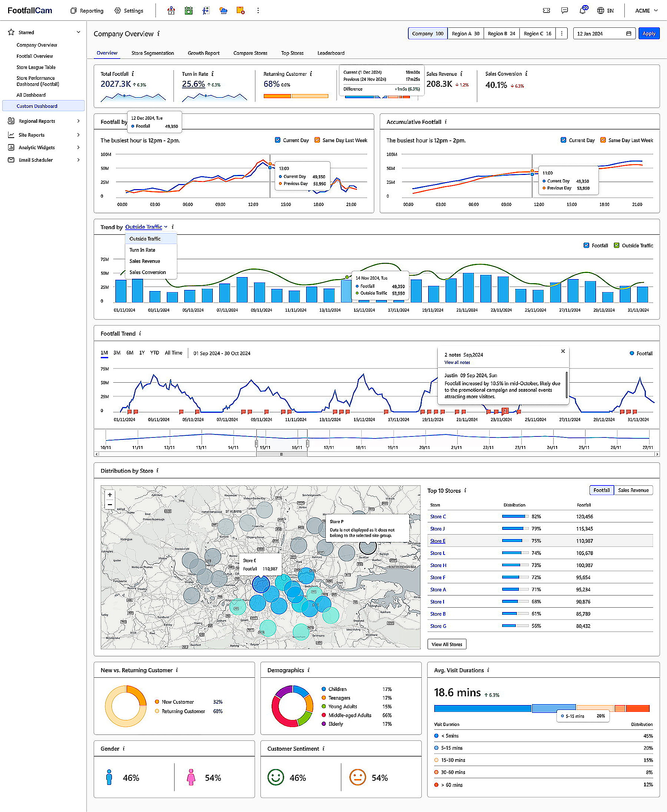The width and height of the screenshot is (667, 812).
Task: Select the YTD range in Footfall Trend
Action: click(x=155, y=353)
